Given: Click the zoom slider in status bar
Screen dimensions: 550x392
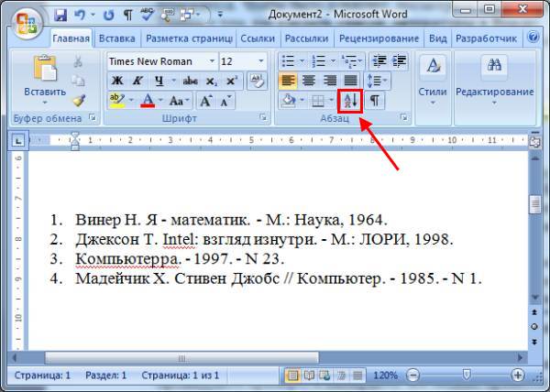Looking at the screenshot, I should click(x=467, y=376).
